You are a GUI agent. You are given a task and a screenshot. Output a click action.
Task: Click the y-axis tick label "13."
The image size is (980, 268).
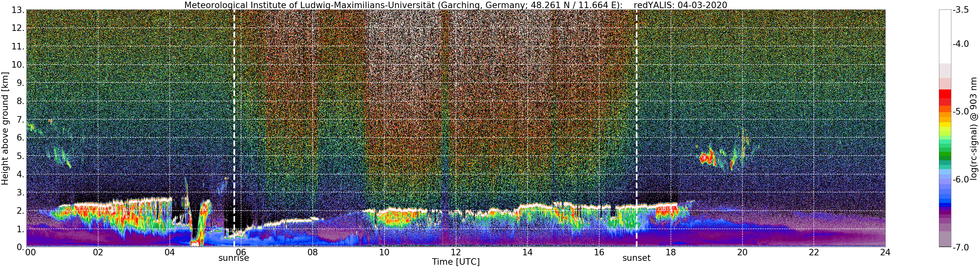[18, 10]
